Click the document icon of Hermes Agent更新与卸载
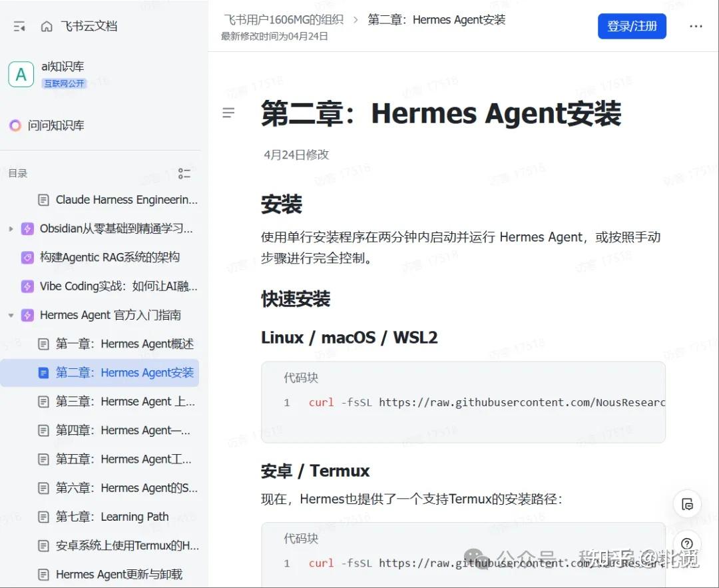Image resolution: width=719 pixels, height=588 pixels. click(43, 575)
